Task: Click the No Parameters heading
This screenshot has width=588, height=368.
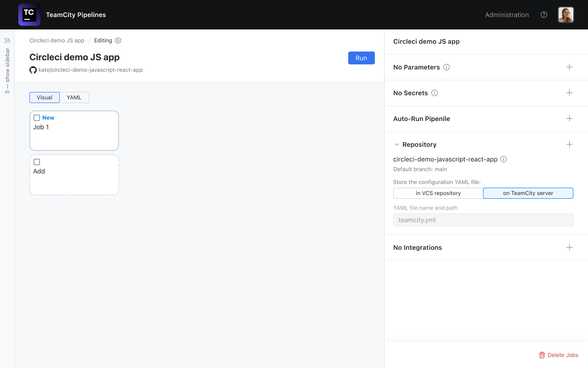Action: (x=417, y=67)
